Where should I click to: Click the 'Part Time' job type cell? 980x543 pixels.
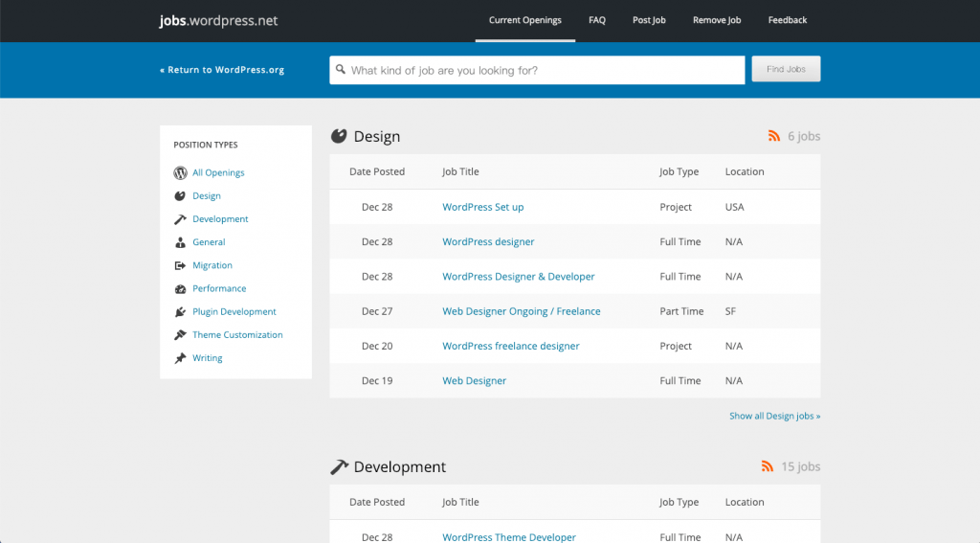point(681,311)
